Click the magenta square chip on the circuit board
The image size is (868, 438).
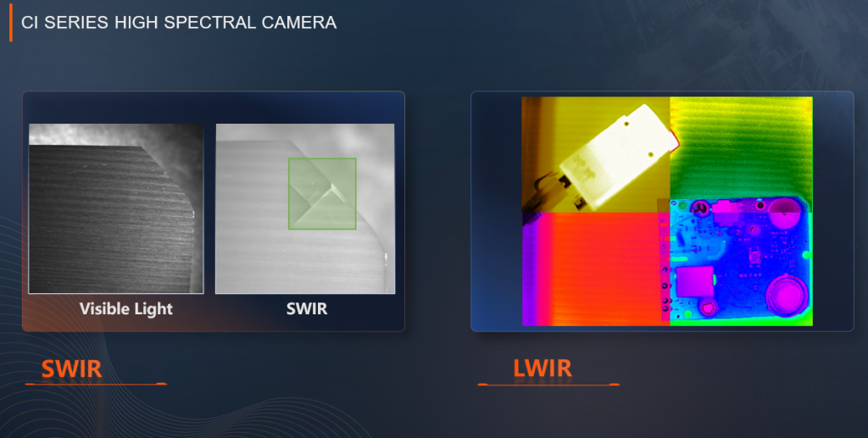[x=695, y=282]
